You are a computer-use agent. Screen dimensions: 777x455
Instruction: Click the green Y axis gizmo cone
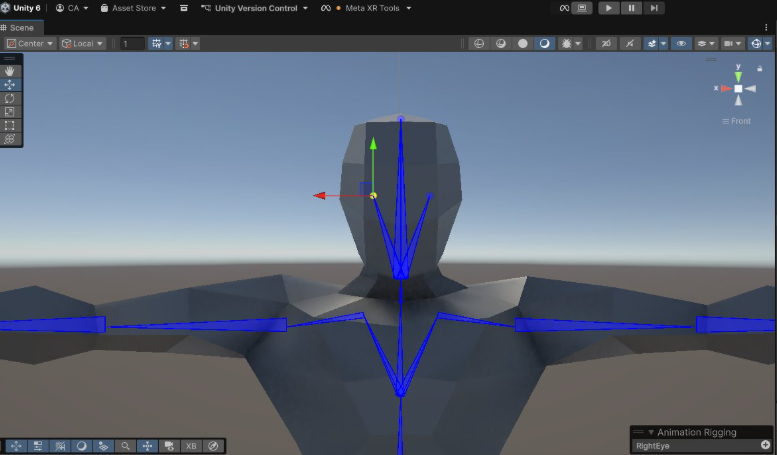[738, 75]
